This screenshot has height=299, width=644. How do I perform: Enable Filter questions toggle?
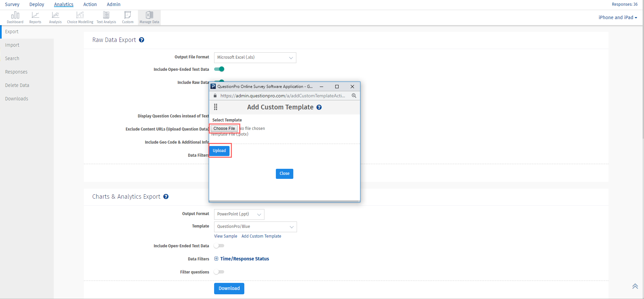tap(219, 272)
